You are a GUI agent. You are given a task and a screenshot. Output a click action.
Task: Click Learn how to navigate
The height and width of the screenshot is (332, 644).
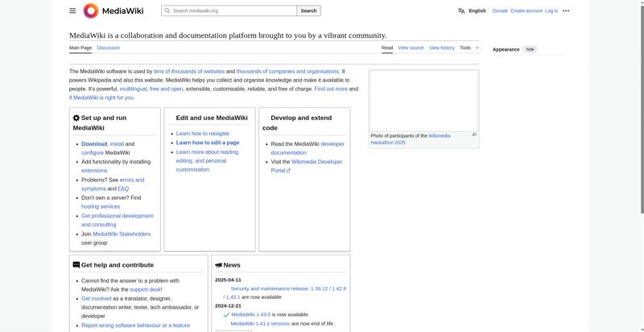203,134
